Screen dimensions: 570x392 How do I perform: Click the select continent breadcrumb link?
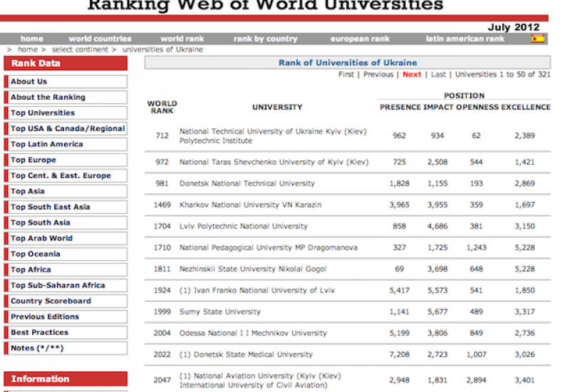point(80,49)
